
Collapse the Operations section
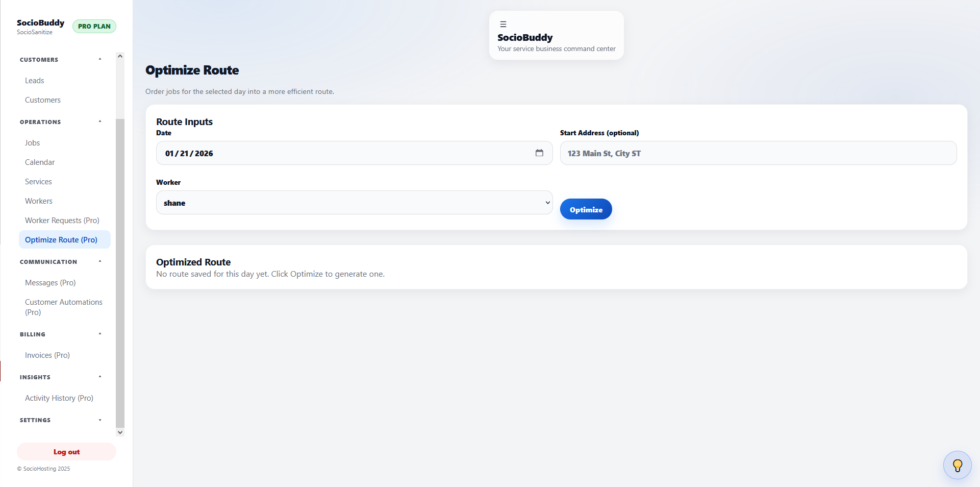[x=100, y=121]
